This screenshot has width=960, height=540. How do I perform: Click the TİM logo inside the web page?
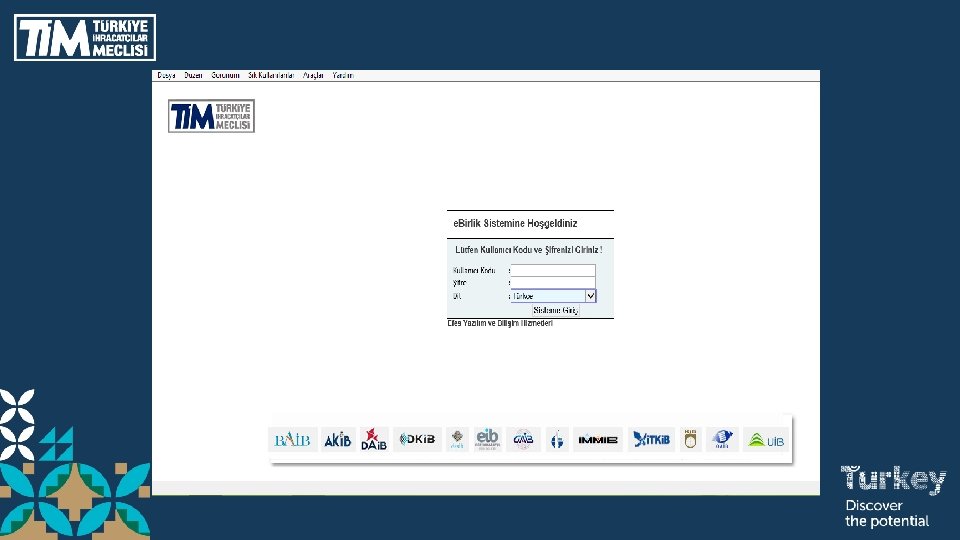(x=211, y=116)
